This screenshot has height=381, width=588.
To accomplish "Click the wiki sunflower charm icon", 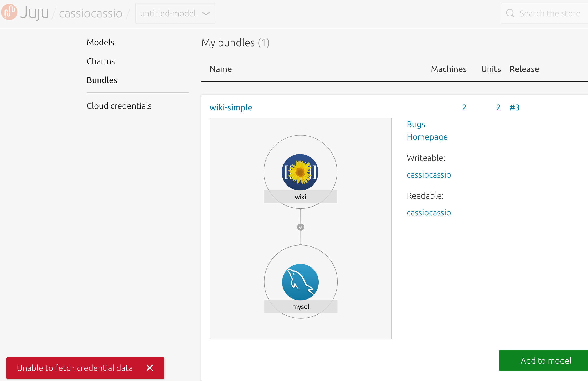I will [x=300, y=172].
